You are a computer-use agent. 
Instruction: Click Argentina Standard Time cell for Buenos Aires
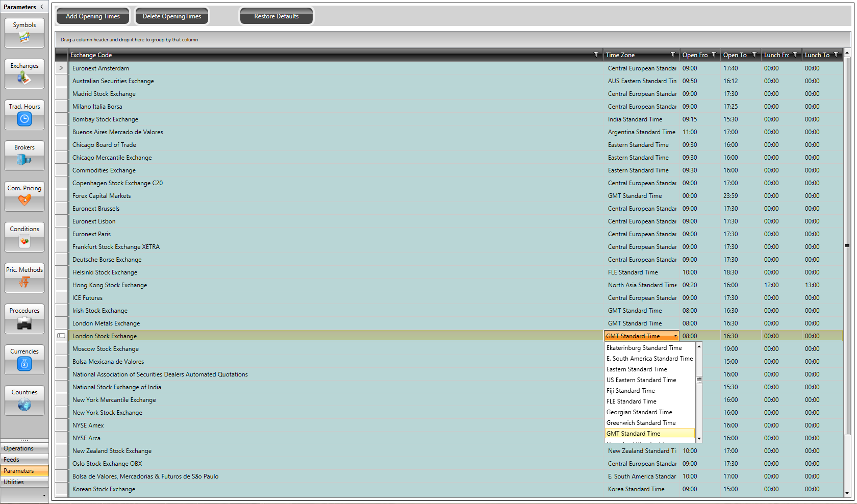(x=641, y=132)
